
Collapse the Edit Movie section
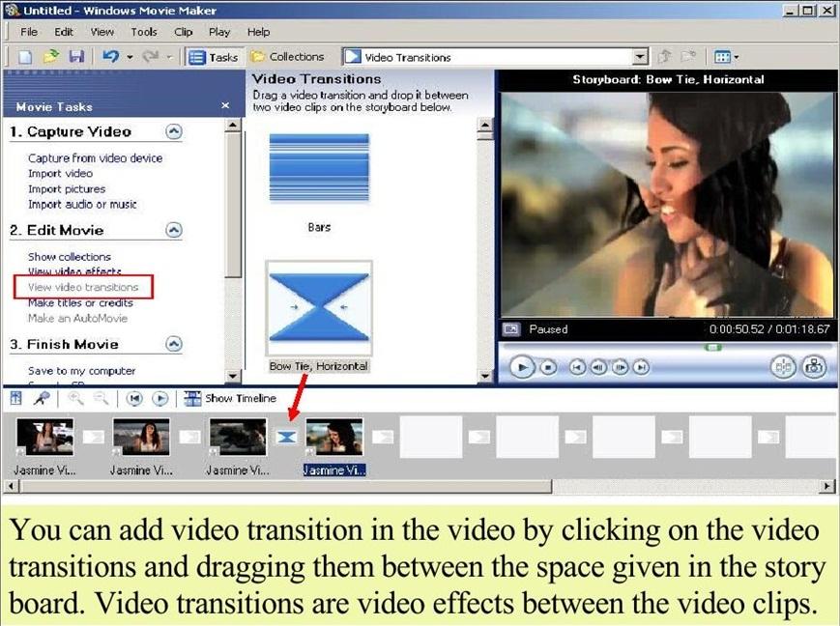pyautogui.click(x=174, y=230)
